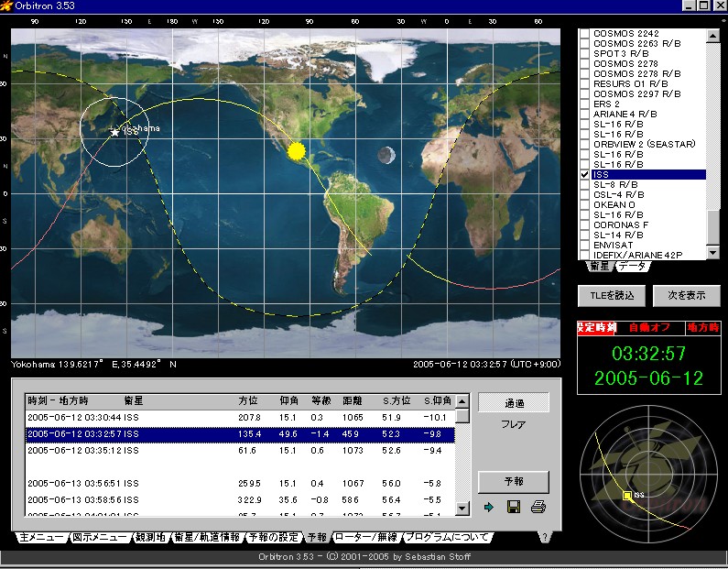The height and width of the screenshot is (569, 728).
Task: Enable the COSMOS 2242 checkbox
Action: coord(585,33)
